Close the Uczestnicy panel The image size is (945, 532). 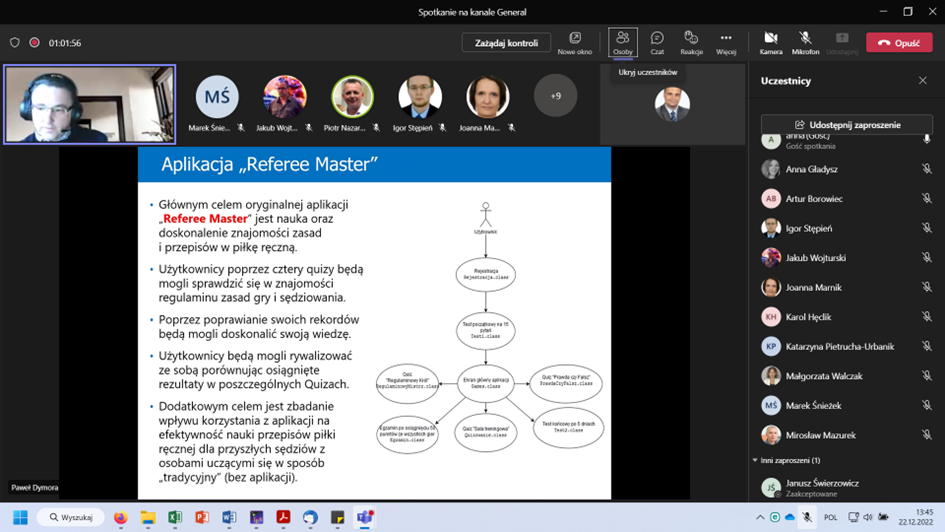coord(923,81)
